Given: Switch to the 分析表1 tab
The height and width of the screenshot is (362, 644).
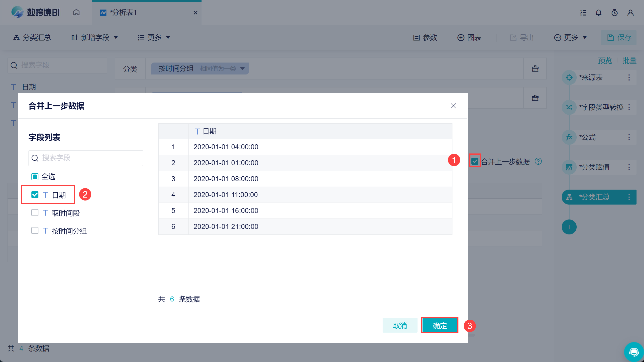Looking at the screenshot, I should click(x=123, y=12).
